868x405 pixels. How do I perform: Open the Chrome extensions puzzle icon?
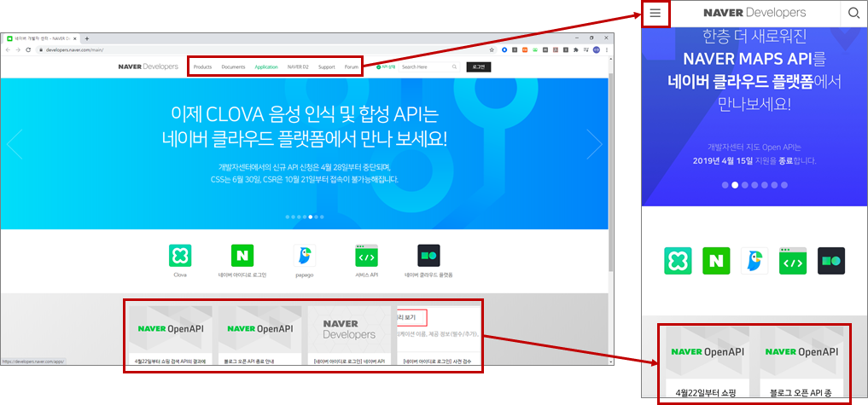pyautogui.click(x=576, y=49)
